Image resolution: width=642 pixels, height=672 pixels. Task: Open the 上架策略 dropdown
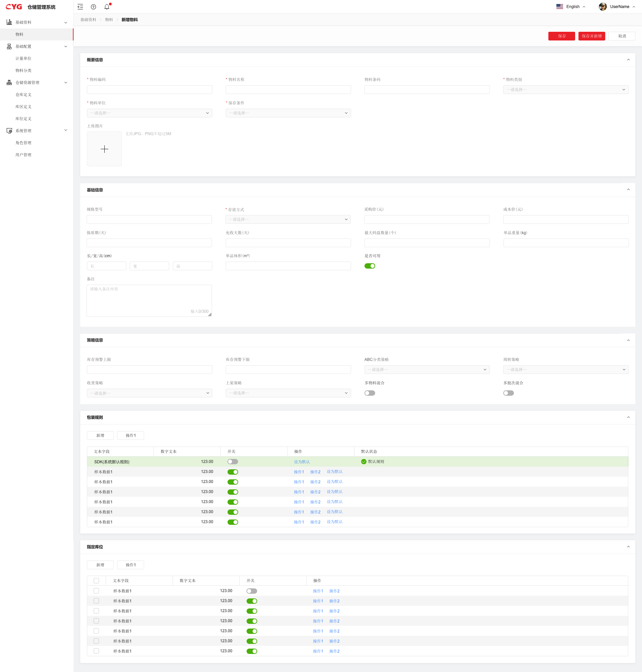[x=288, y=393]
